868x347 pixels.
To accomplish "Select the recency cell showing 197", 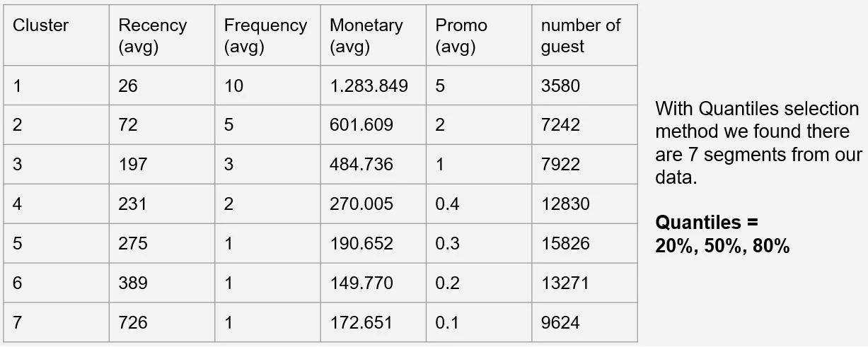I will click(133, 165).
